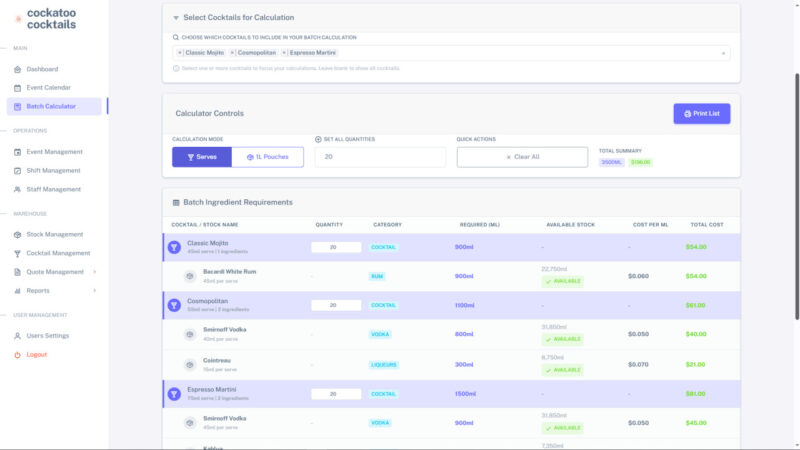Click the Bacardi White Rum ingredient icon

(189, 276)
